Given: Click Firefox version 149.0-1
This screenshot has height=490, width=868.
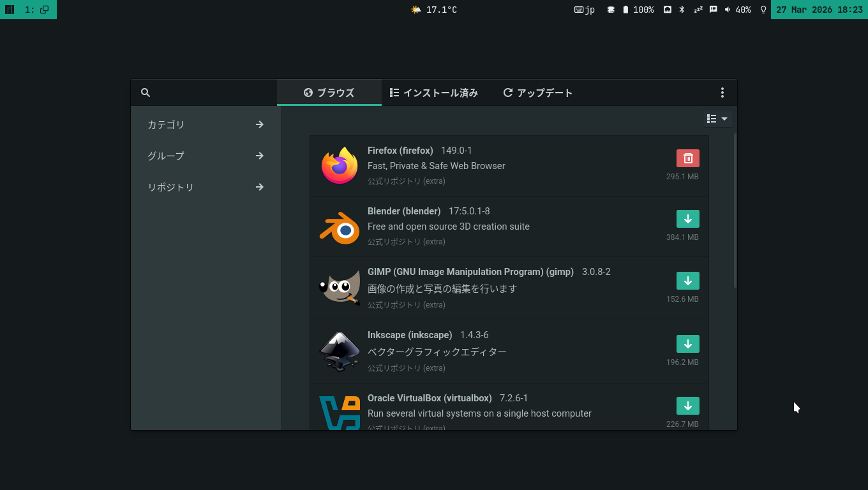Looking at the screenshot, I should (x=456, y=151).
